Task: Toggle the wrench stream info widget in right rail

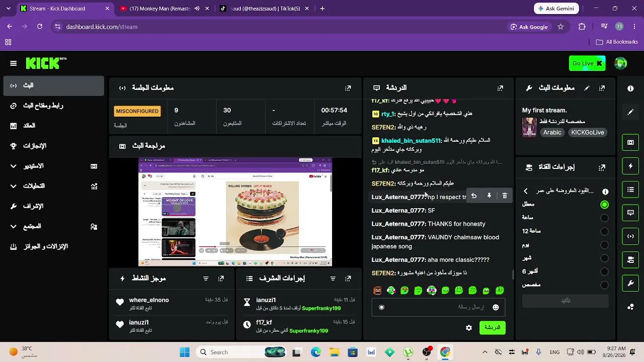Action: 630,284
